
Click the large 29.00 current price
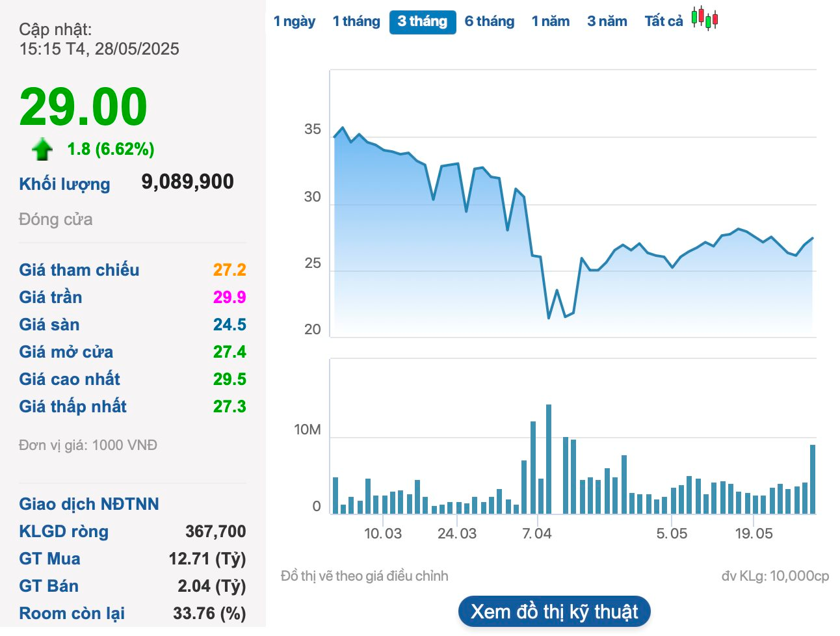tap(83, 107)
